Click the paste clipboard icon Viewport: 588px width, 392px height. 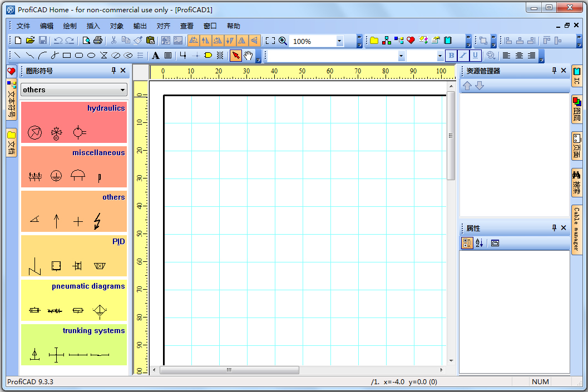pyautogui.click(x=150, y=41)
